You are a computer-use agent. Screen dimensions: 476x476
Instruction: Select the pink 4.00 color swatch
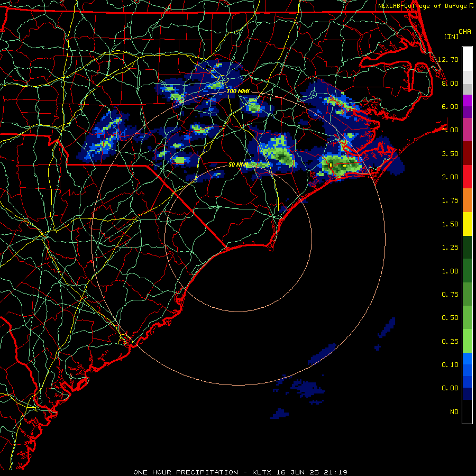467,130
